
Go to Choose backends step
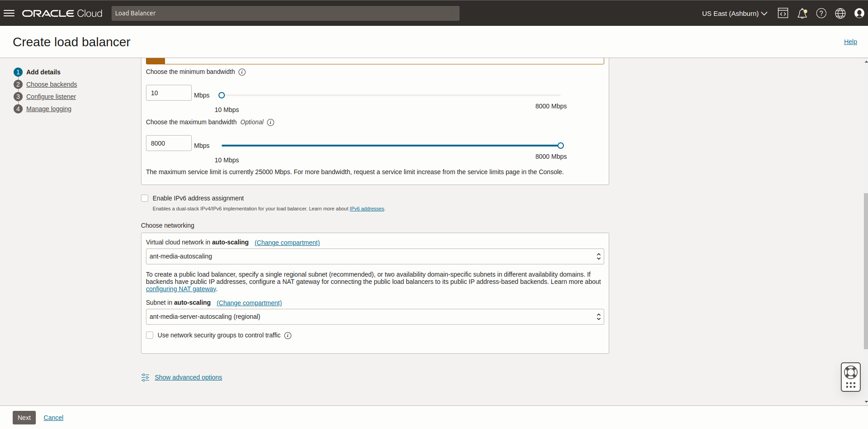(x=52, y=84)
